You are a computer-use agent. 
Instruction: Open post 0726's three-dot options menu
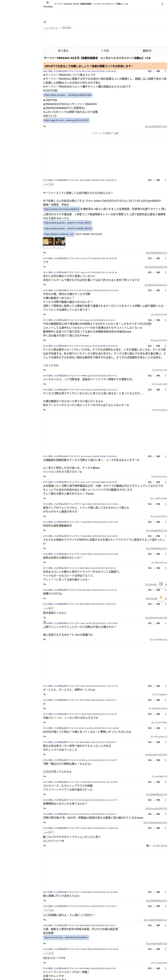(165, 554)
